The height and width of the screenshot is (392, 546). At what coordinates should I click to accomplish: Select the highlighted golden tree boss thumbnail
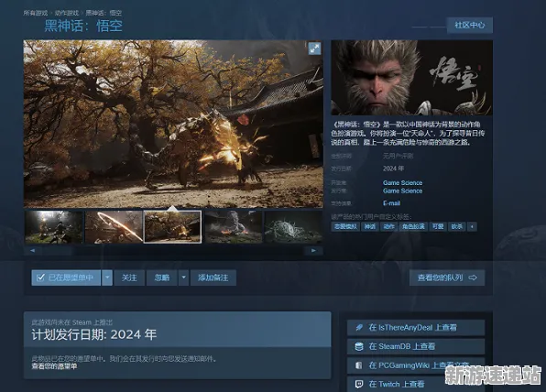pos(173,227)
